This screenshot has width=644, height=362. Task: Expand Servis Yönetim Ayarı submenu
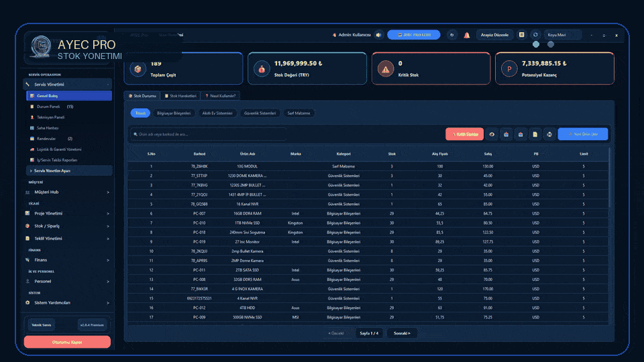[69, 171]
